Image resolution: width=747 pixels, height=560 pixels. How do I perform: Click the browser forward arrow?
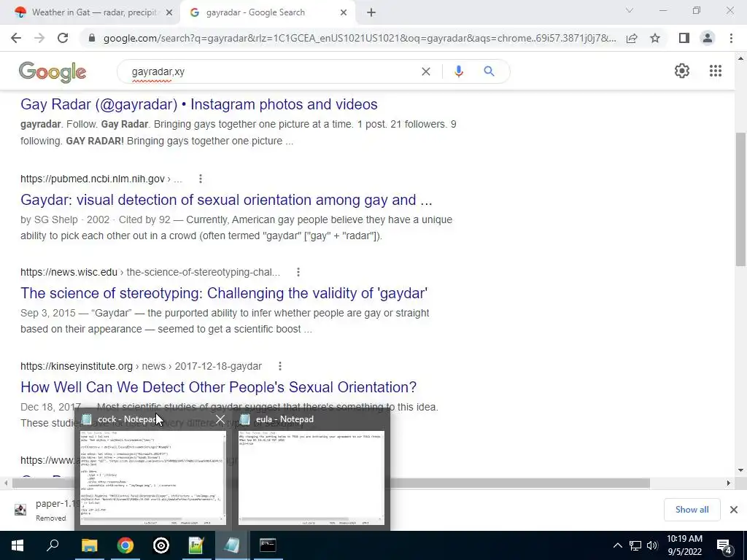39,38
